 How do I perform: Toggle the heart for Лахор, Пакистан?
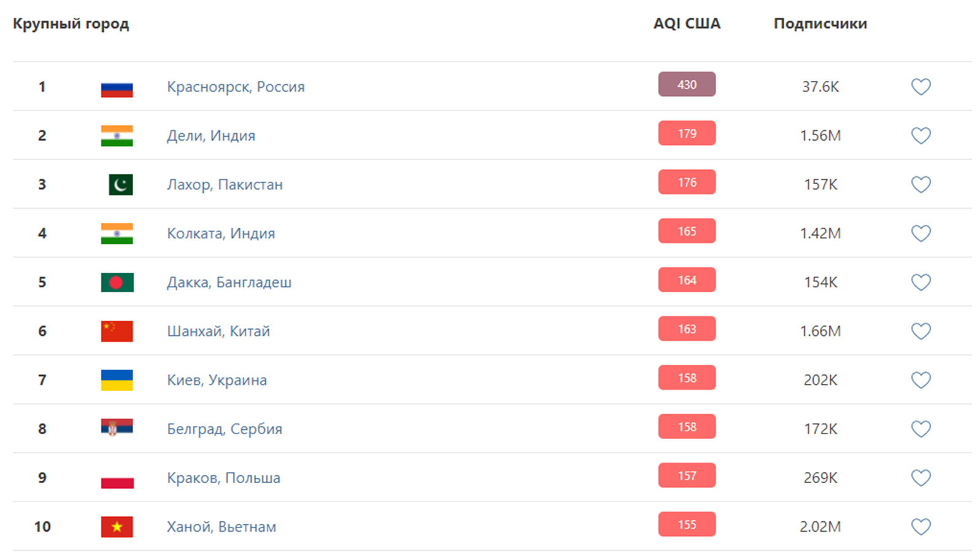click(x=920, y=184)
